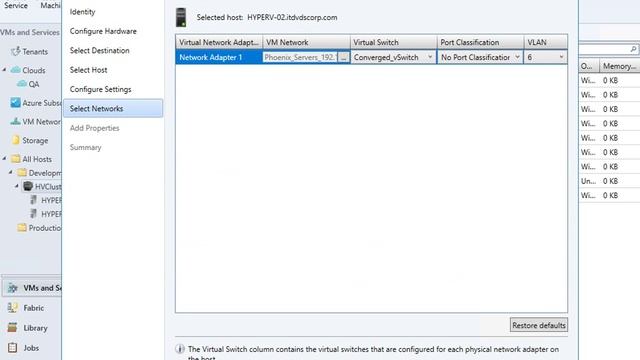
Task: Open the Tenants node icon
Action: pos(16,51)
